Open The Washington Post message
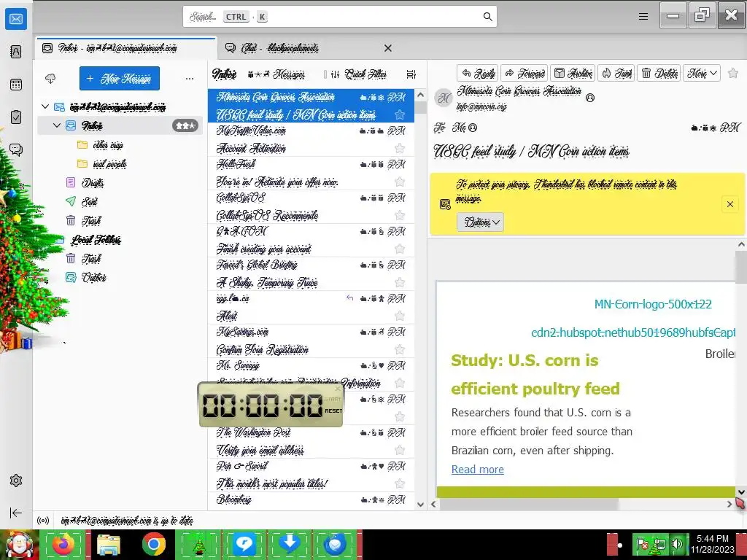The image size is (747, 560). [x=311, y=441]
